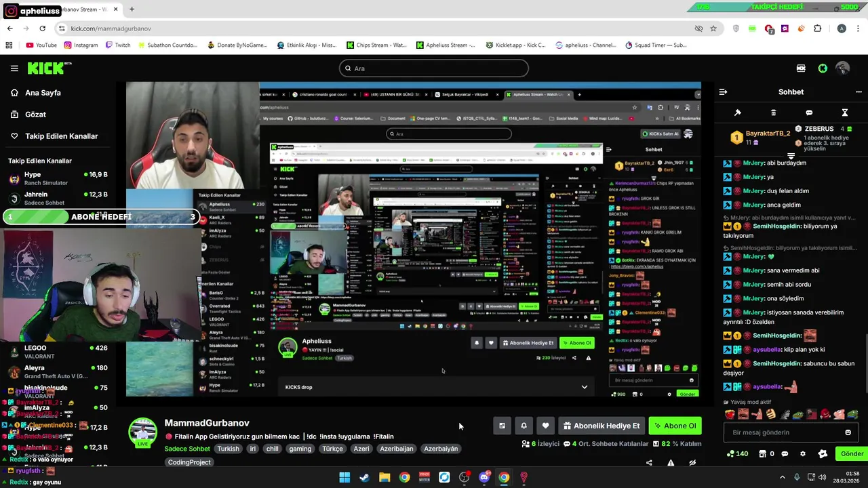Select the Azerbaijan tag
The image size is (868, 488).
397,449
